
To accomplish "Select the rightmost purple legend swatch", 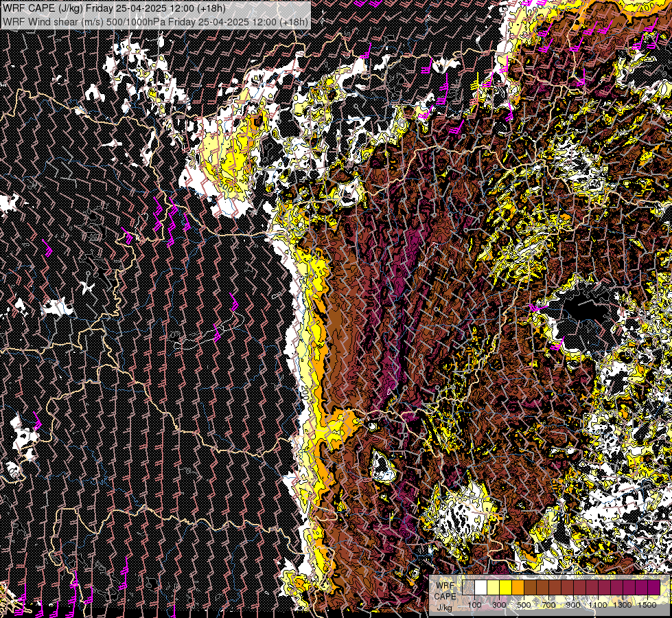I will click(x=654, y=587).
